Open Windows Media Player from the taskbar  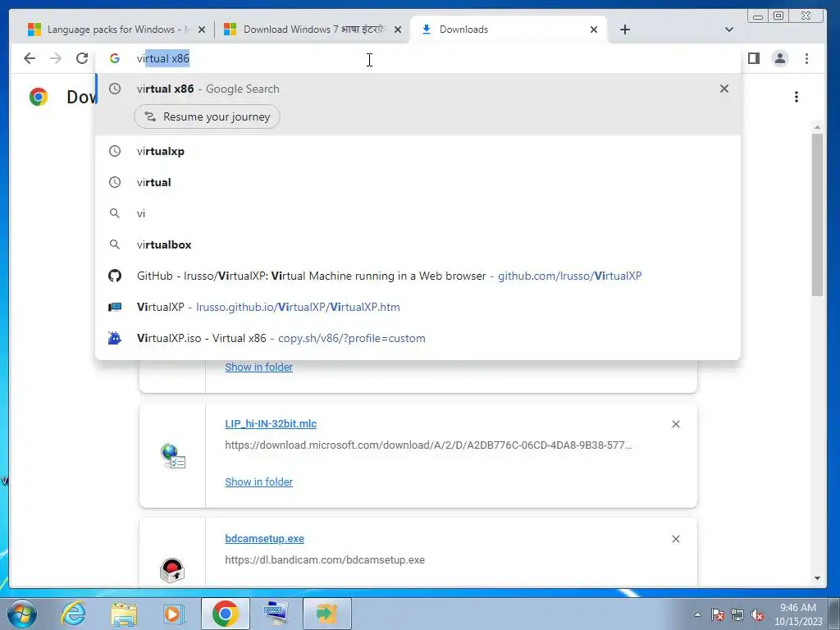174,614
